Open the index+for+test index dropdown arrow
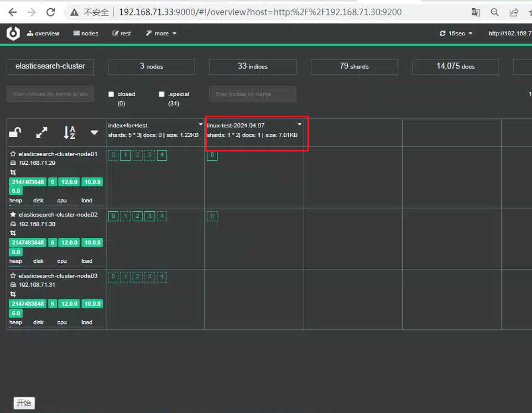Screen dimensions: 532x413 tap(200, 125)
